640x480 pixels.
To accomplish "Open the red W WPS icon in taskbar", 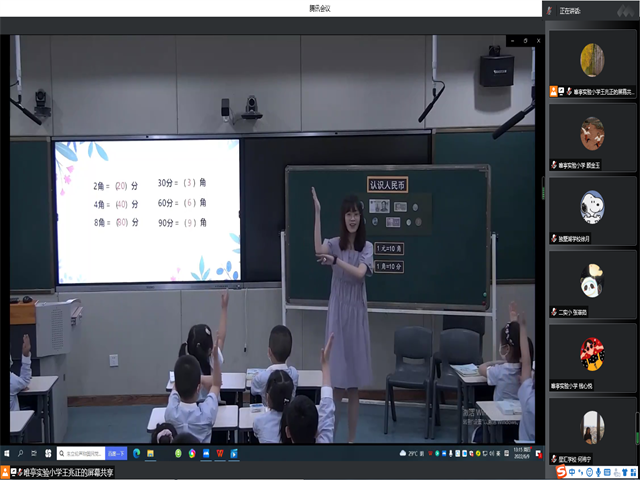I will [x=220, y=453].
